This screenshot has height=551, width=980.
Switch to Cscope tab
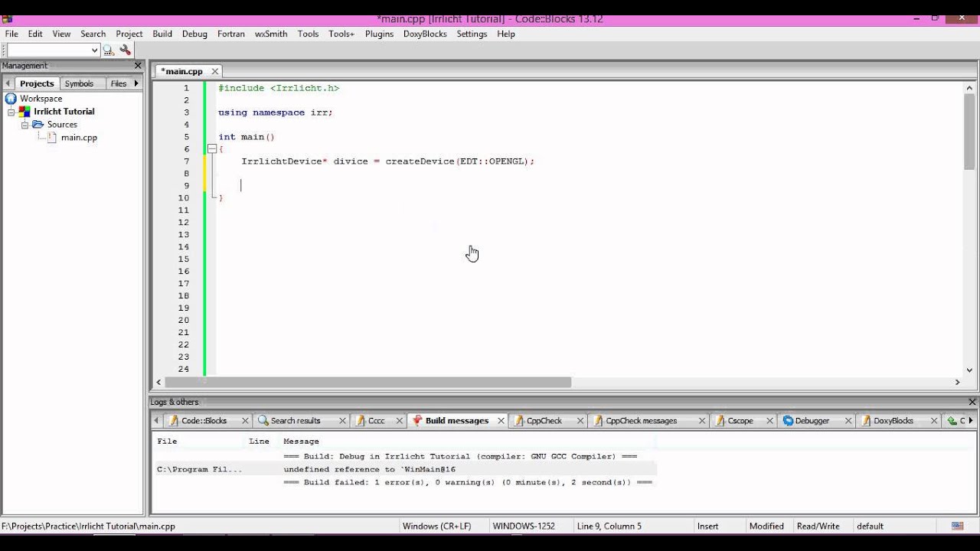(740, 421)
